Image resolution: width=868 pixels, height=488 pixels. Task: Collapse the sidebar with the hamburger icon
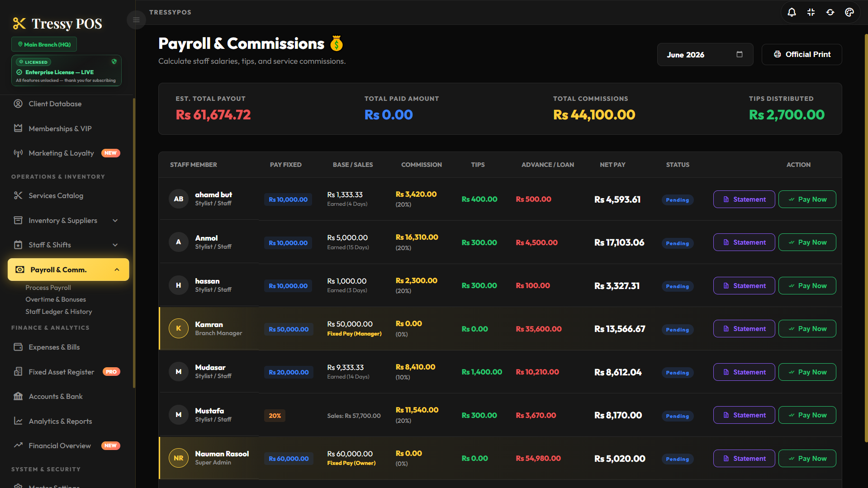136,20
